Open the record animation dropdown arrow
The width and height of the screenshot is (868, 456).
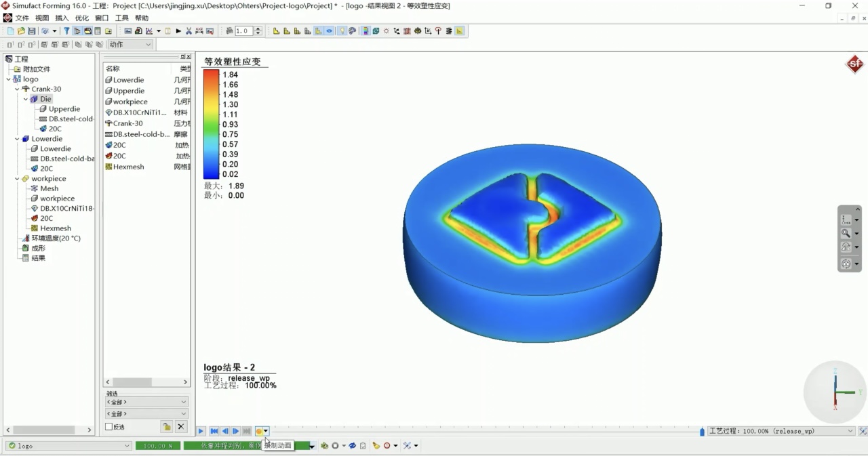click(x=266, y=431)
